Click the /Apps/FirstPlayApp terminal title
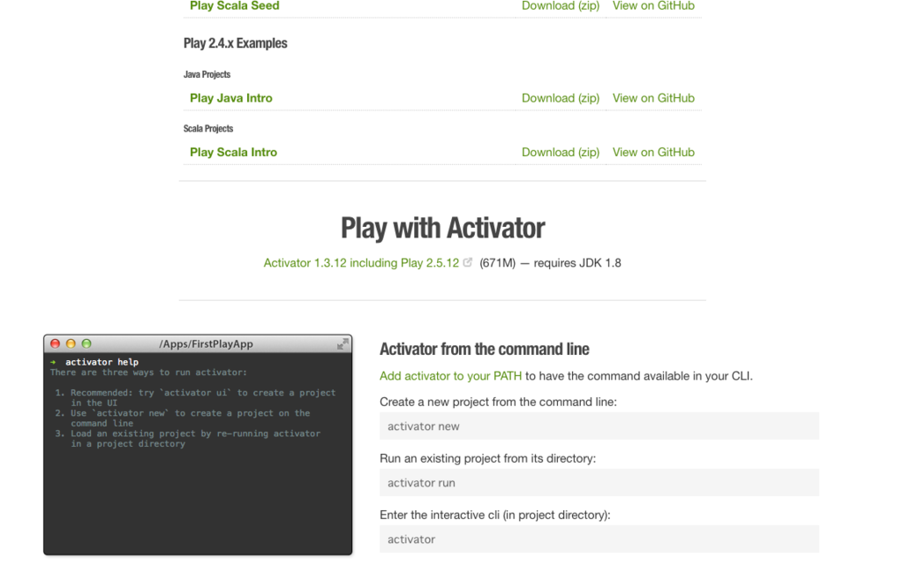 tap(207, 344)
